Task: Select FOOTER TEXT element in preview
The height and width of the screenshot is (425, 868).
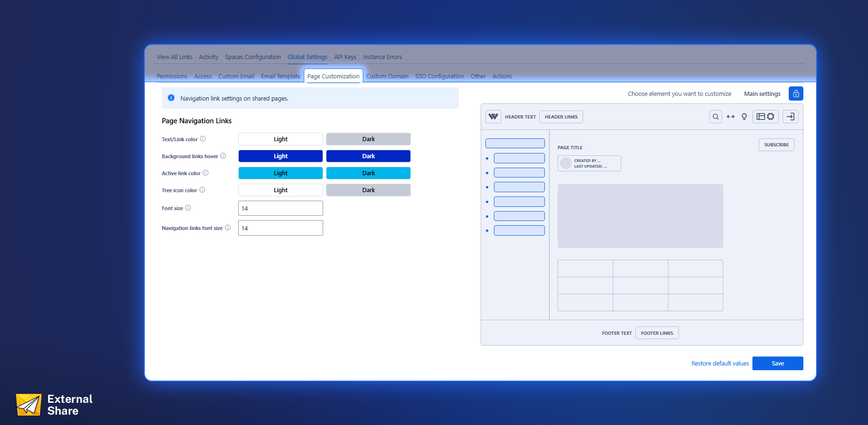Action: pyautogui.click(x=617, y=333)
